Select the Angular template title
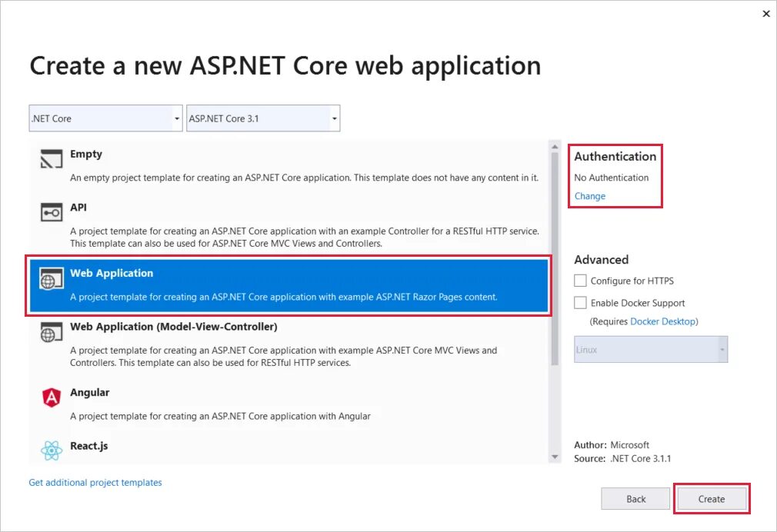The width and height of the screenshot is (777, 532). coord(90,392)
